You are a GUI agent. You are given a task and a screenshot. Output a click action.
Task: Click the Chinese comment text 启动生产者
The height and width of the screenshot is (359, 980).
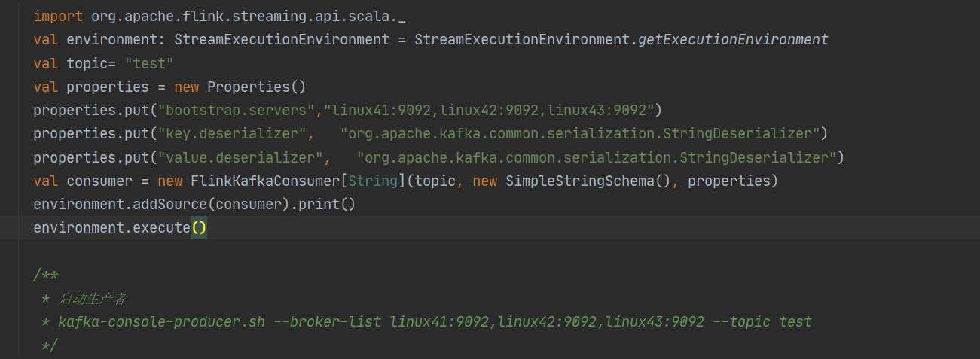pyautogui.click(x=93, y=299)
